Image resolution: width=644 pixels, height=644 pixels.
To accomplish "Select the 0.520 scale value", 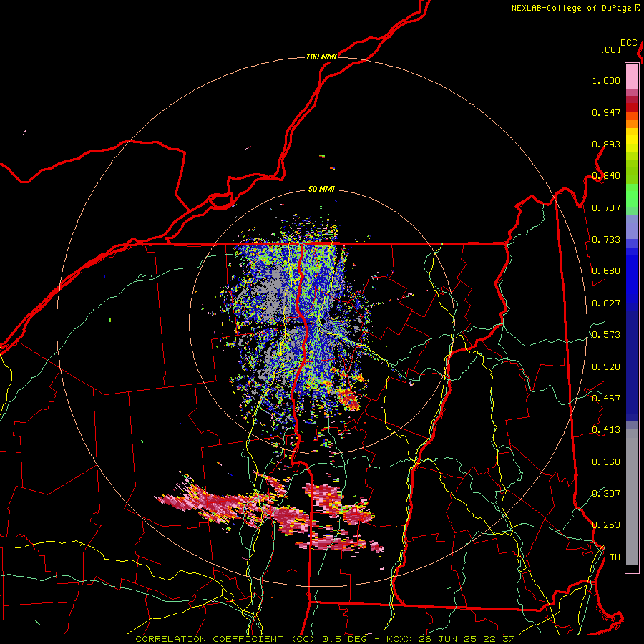I will [606, 367].
